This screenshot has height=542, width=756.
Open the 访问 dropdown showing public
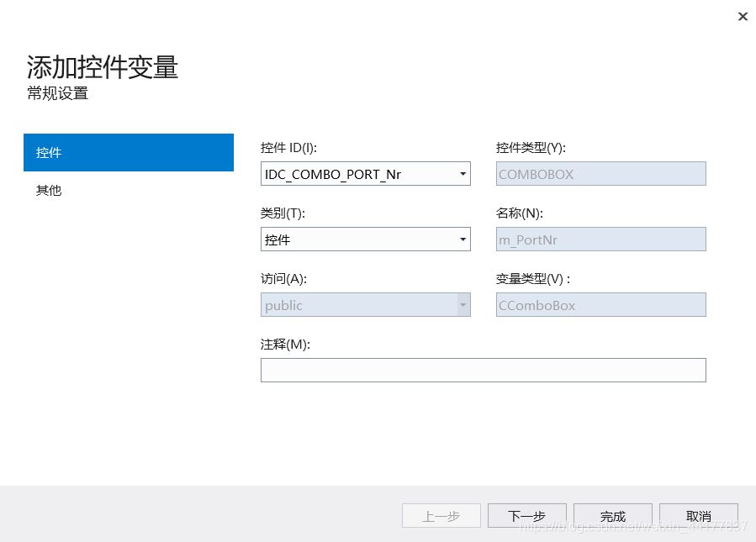pos(366,305)
